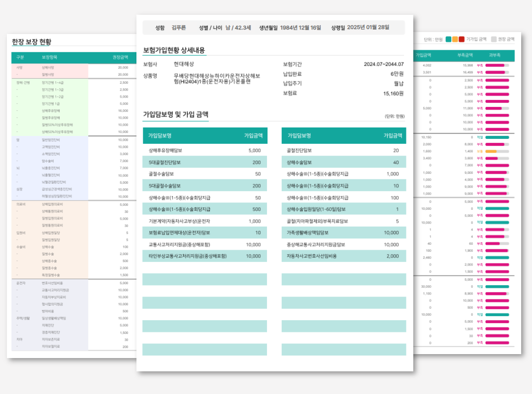
Task: Click the gray 권장 금액 legend swatch
Action: pos(494,39)
